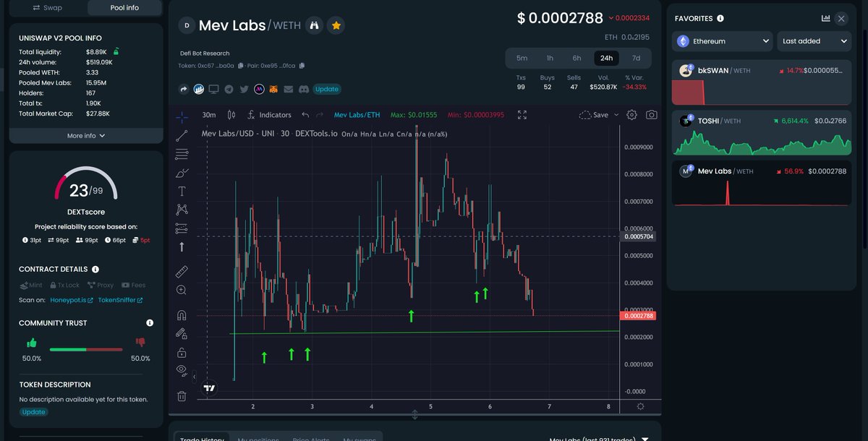Open TokenSniffer scan link

click(120, 300)
